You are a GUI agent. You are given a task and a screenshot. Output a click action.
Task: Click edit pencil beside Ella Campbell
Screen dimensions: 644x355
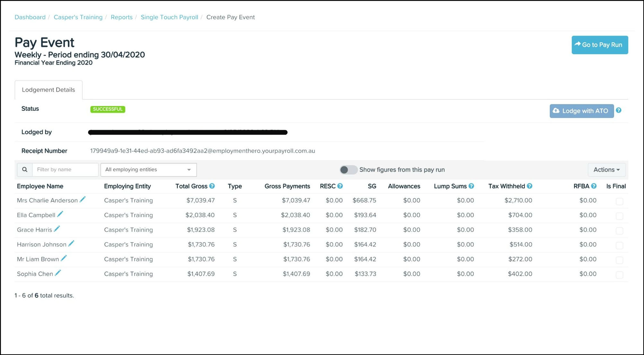pos(60,214)
